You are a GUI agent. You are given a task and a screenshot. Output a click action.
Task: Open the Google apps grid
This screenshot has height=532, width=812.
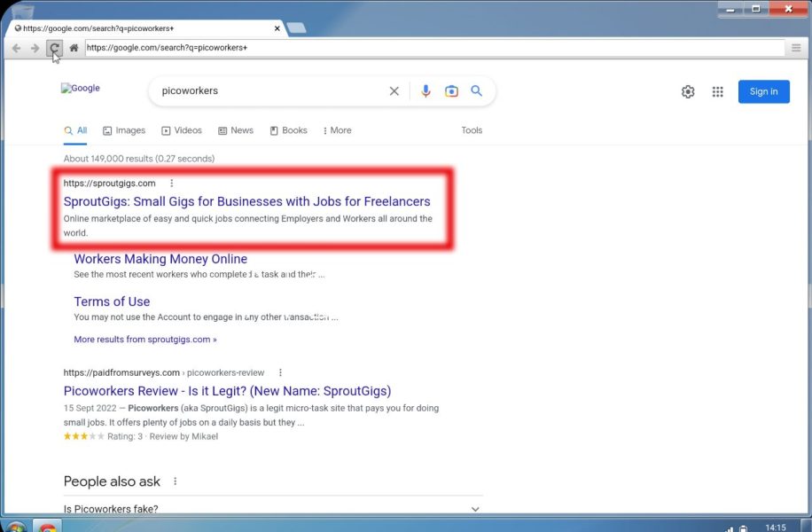point(717,91)
